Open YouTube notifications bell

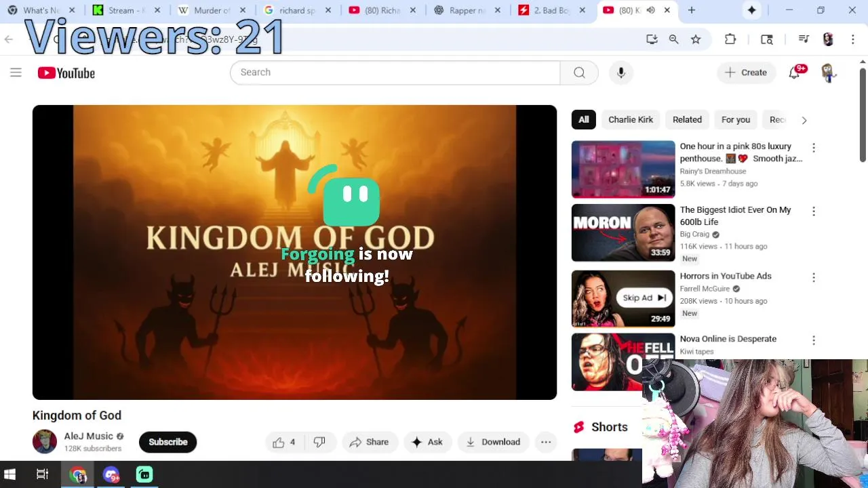795,73
